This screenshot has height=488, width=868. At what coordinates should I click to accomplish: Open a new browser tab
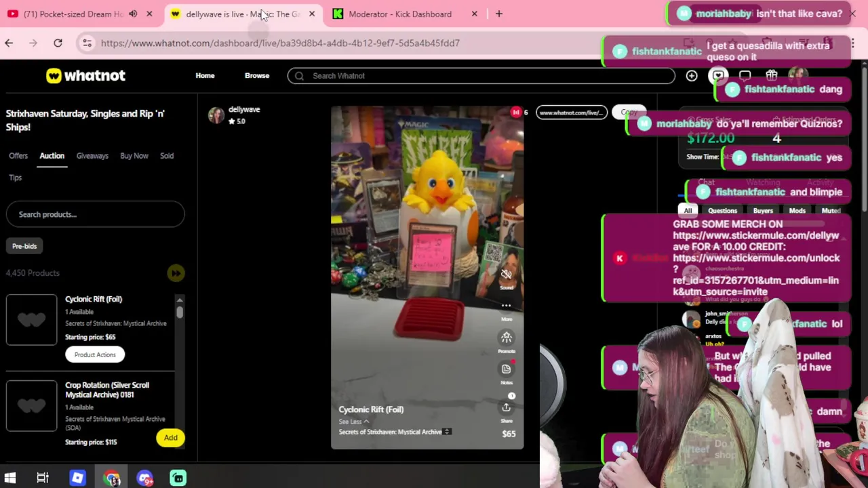(x=498, y=14)
